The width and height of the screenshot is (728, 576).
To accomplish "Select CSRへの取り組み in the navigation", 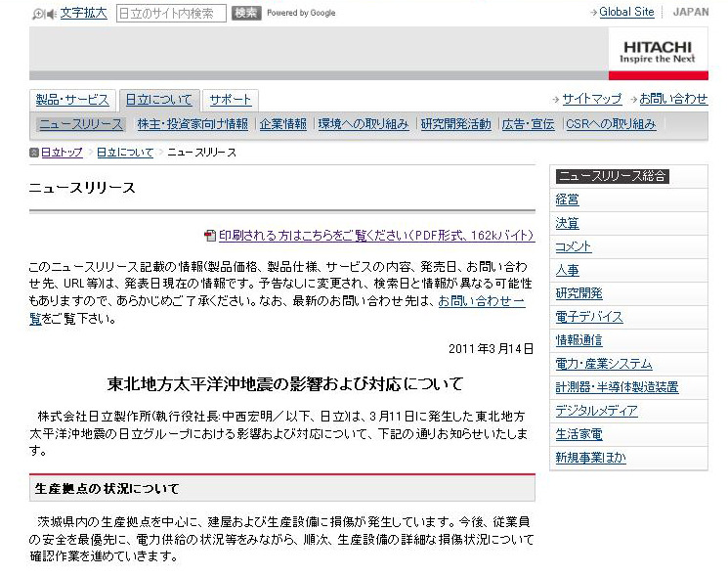I will tap(611, 124).
